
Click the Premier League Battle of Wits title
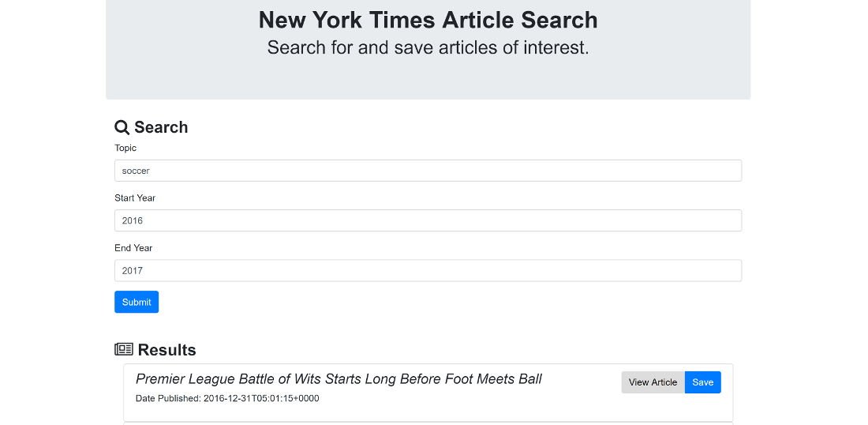coord(339,379)
